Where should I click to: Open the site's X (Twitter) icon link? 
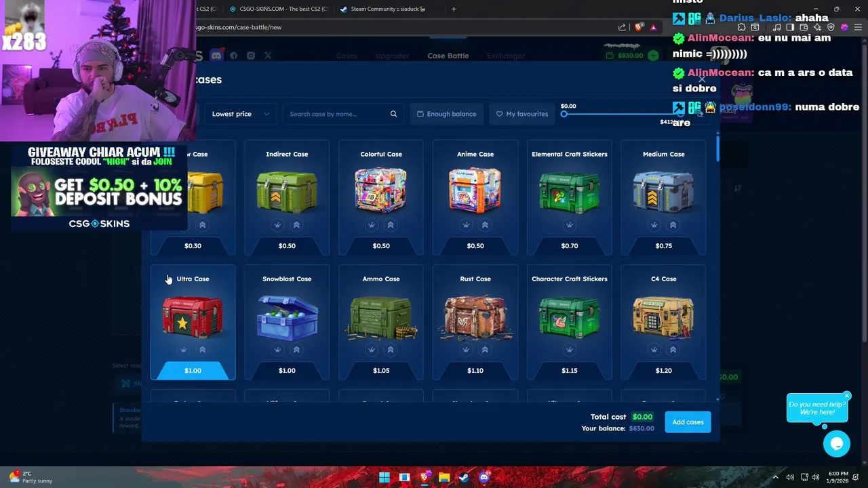point(268,56)
